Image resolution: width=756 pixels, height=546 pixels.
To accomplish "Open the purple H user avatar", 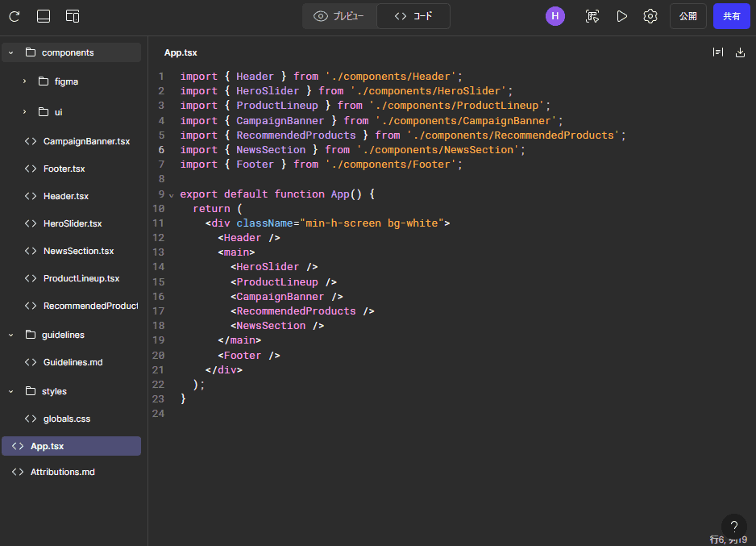I will (555, 16).
